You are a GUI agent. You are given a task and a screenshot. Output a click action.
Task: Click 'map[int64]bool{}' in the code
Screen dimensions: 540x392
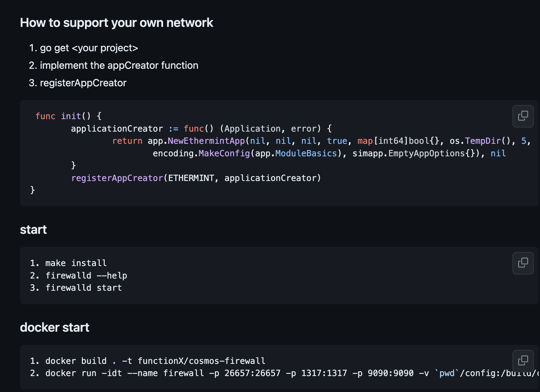pos(398,141)
